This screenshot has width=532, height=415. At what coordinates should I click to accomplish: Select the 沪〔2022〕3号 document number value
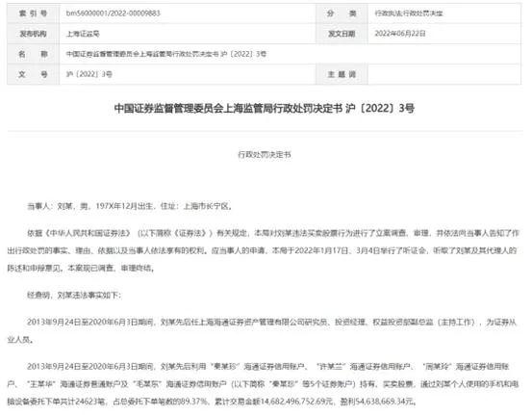click(x=89, y=74)
